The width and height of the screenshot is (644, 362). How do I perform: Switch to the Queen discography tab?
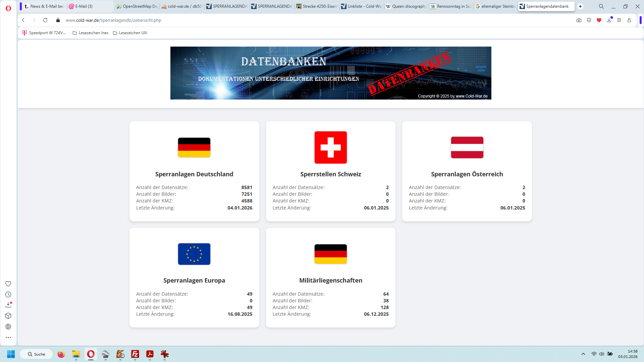tap(406, 6)
